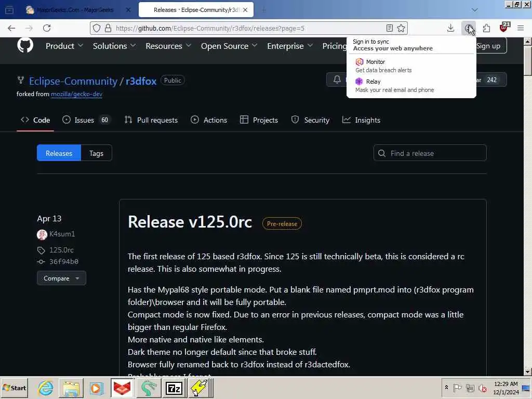Image resolution: width=532 pixels, height=399 pixels.
Task: Open the Issues tab with 60
Action: pos(87,120)
